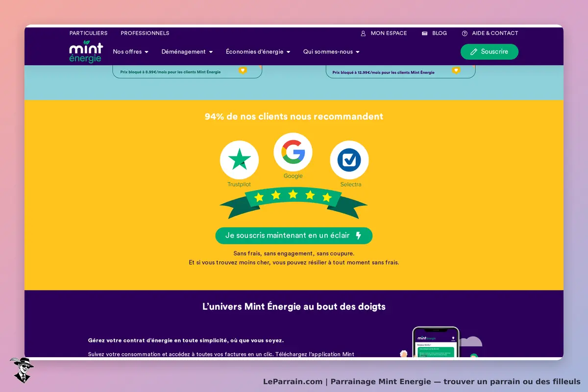588x392 pixels.
Task: Click heart icon beside 12.99€/mois offer
Action: 456,70
